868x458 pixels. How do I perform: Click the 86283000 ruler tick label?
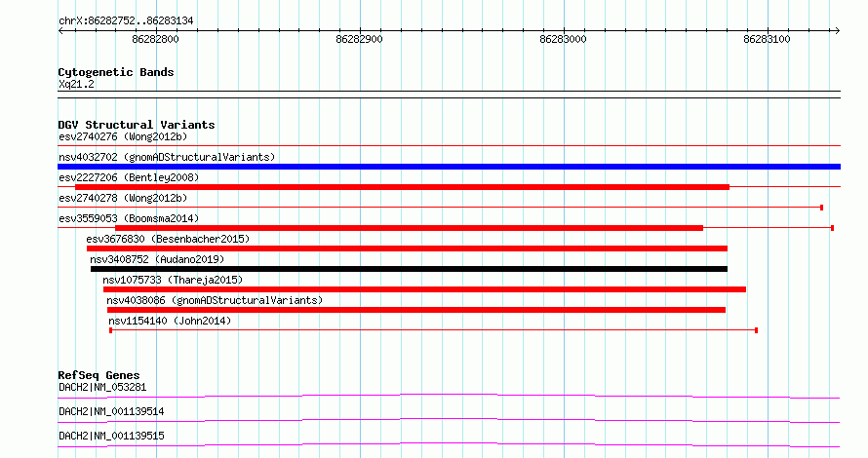(x=563, y=39)
